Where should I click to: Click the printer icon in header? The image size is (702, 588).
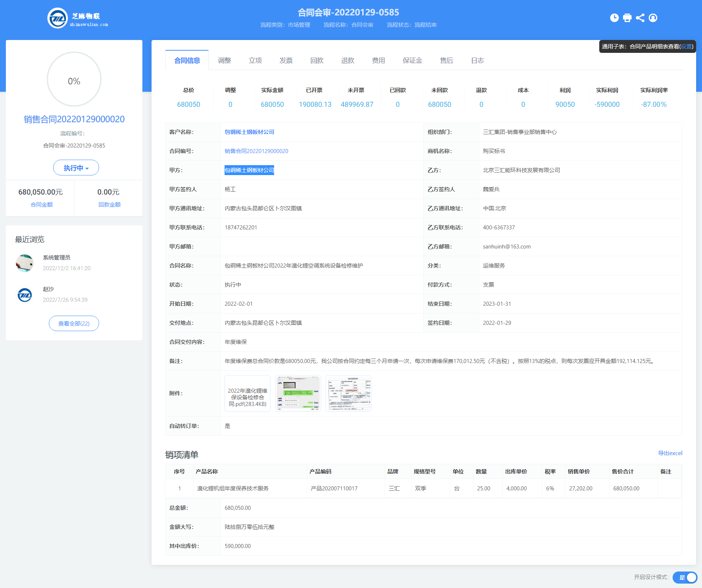[627, 18]
